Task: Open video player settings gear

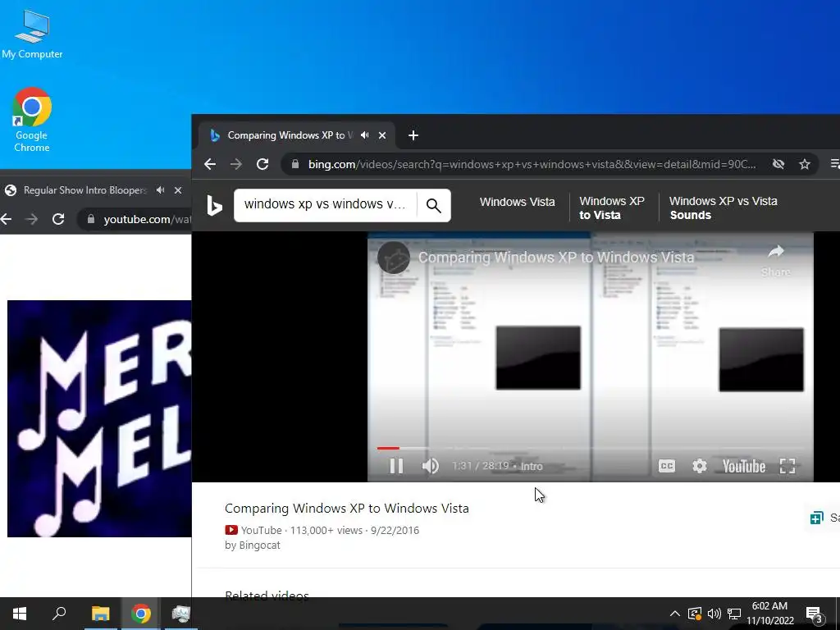Action: point(699,466)
